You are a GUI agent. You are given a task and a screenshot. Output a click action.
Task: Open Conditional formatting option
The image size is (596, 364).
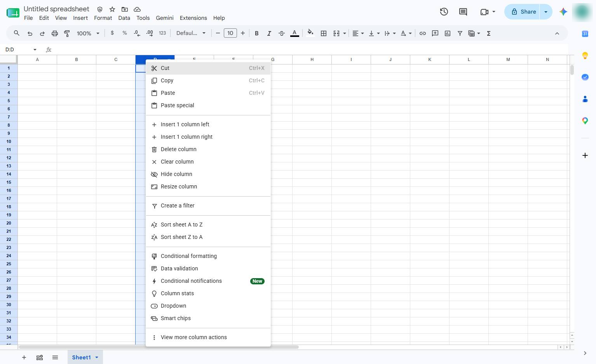(x=208, y=256)
